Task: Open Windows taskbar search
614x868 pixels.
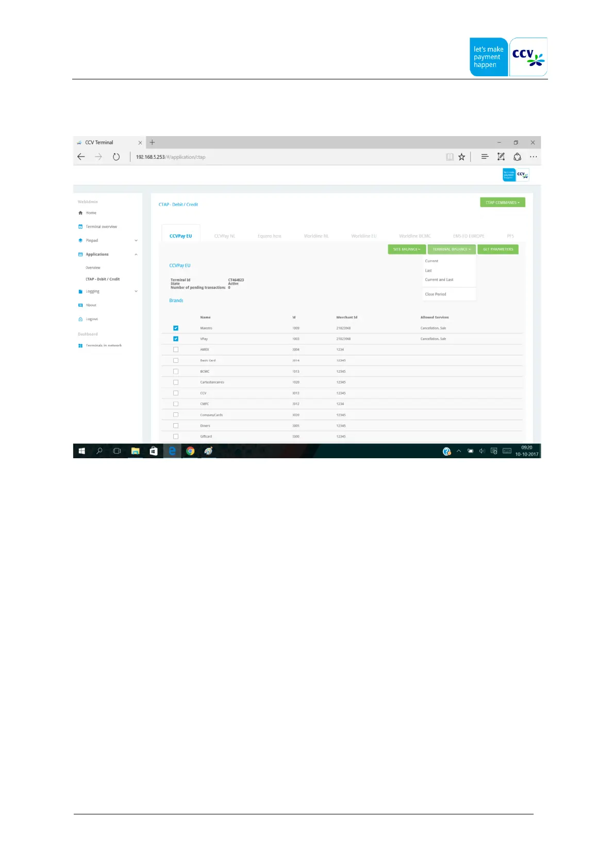Action: 99,451
